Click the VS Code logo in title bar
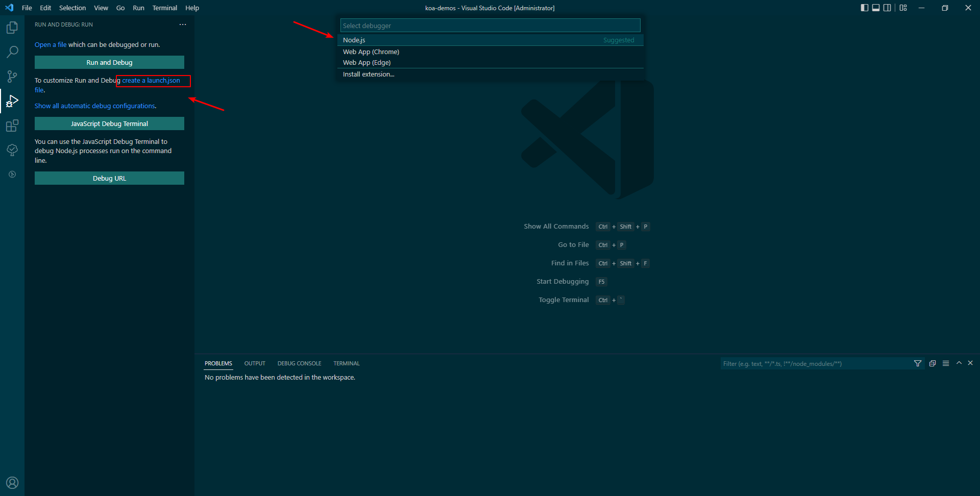This screenshot has height=496, width=980. (9, 8)
